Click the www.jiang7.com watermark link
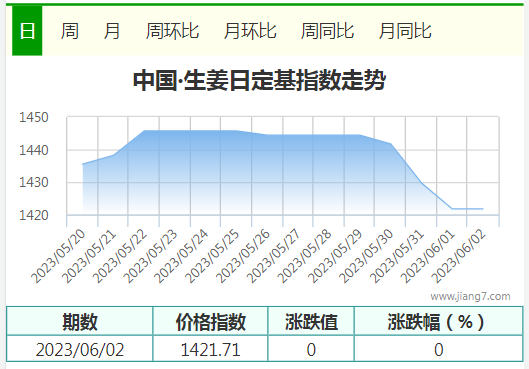This screenshot has height=369, width=529. (470, 296)
